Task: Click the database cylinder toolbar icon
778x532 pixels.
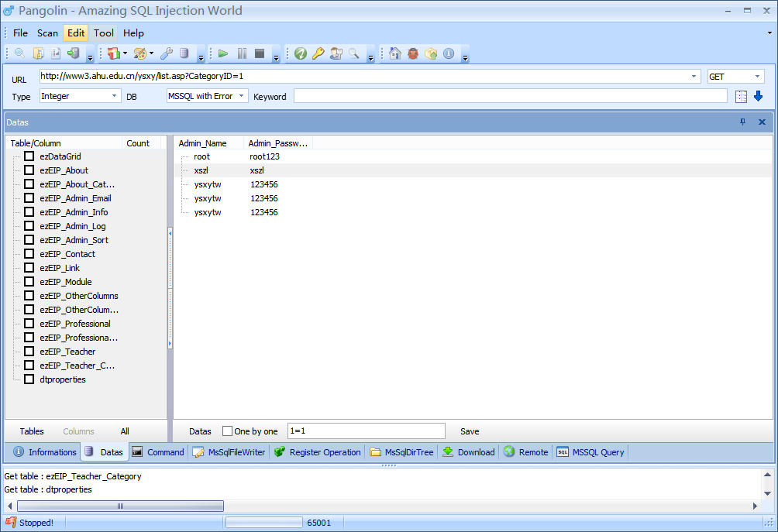Action: [x=184, y=53]
